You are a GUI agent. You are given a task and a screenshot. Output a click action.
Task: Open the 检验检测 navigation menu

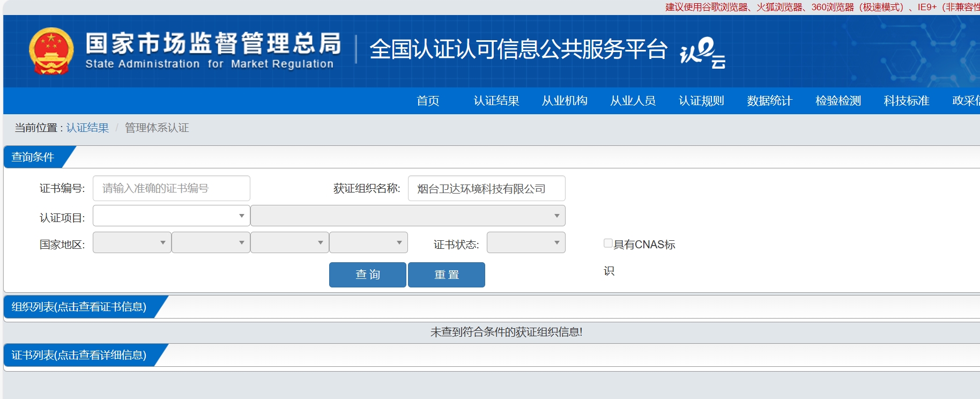pyautogui.click(x=838, y=101)
